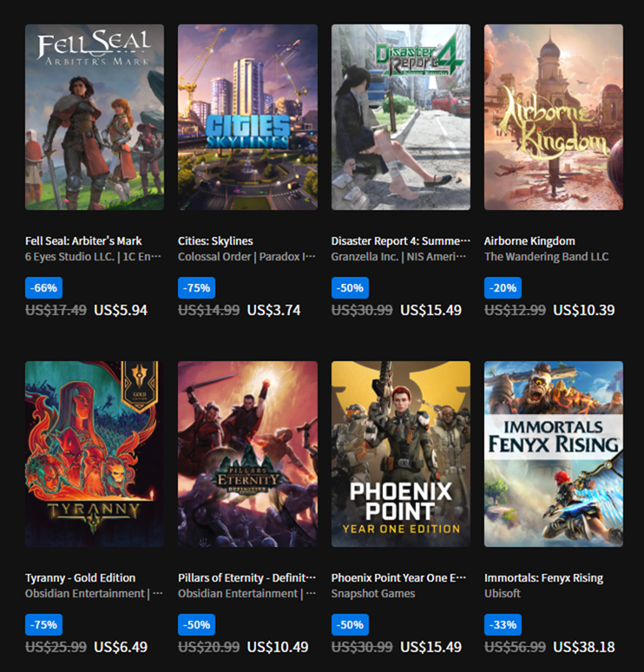Open the Airborne Kingdom cover thumbnail

point(554,117)
